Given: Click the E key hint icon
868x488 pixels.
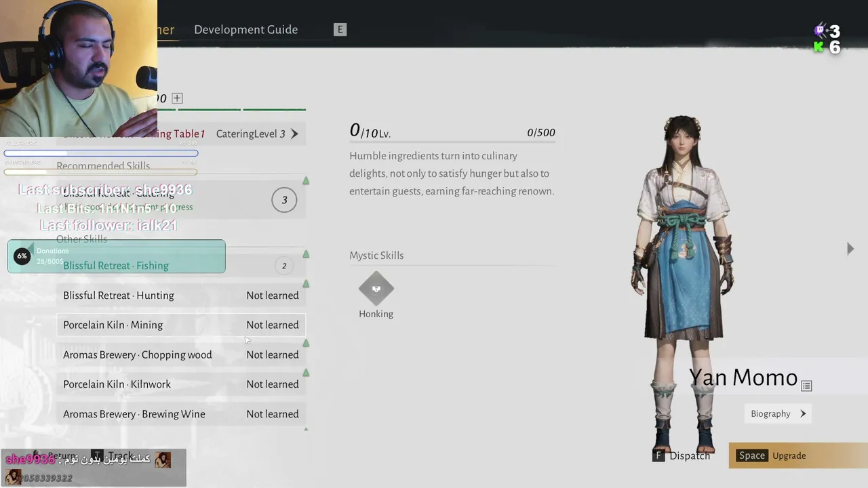Looking at the screenshot, I should 340,29.
